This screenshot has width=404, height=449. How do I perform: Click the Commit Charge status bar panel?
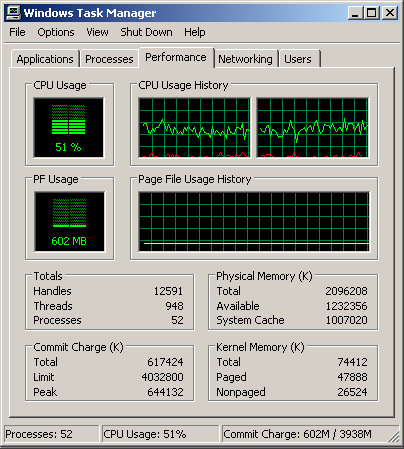pos(310,434)
